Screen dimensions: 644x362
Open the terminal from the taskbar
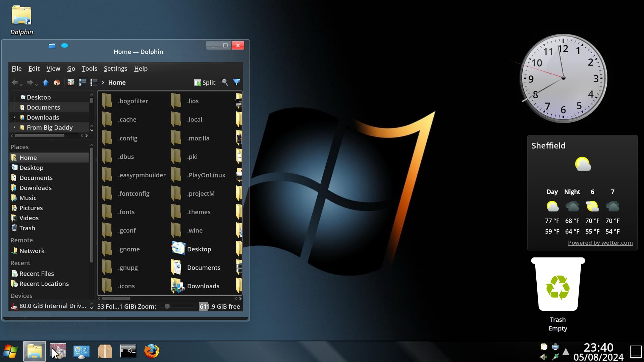click(128, 351)
